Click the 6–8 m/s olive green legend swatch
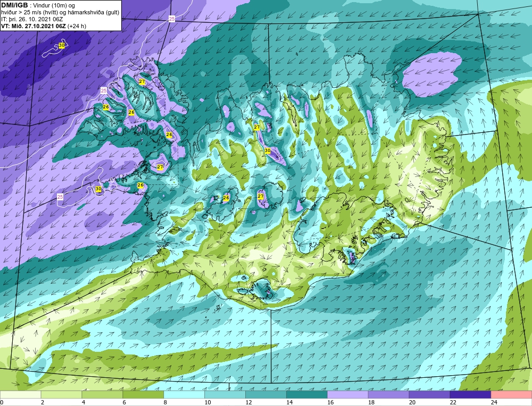532x406 pixels. tap(143, 395)
